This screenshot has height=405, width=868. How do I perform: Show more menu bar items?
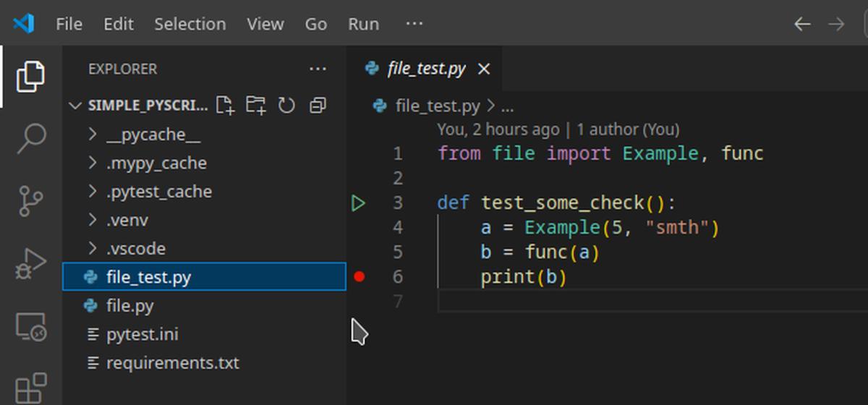tap(414, 24)
